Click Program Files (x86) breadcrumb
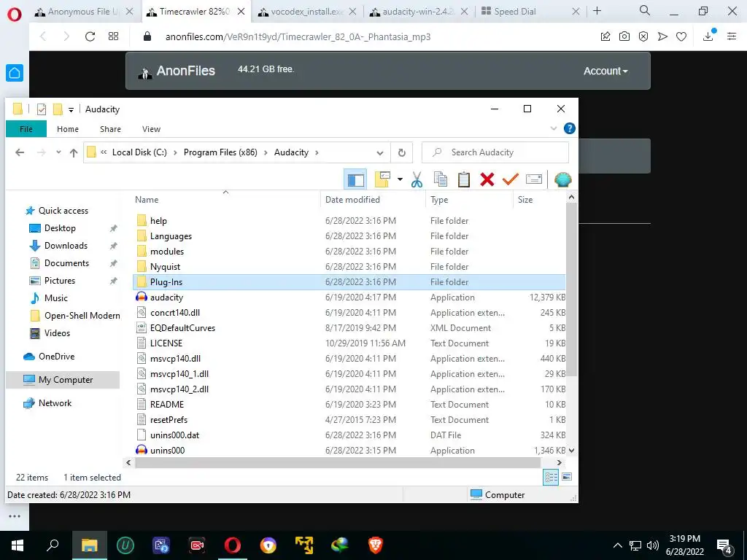Screen dimensions: 747x560 (x=220, y=152)
